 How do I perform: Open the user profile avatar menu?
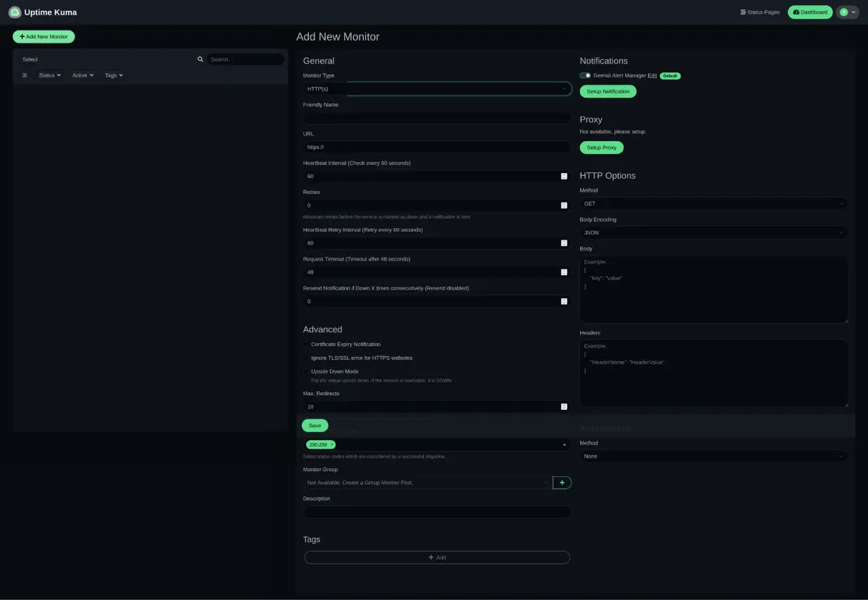click(847, 12)
